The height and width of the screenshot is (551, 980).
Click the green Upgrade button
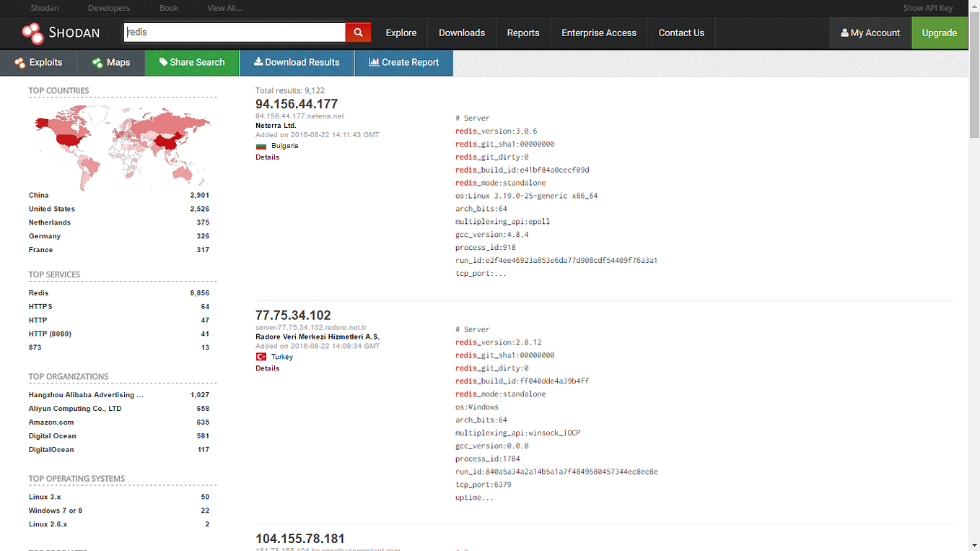[939, 32]
